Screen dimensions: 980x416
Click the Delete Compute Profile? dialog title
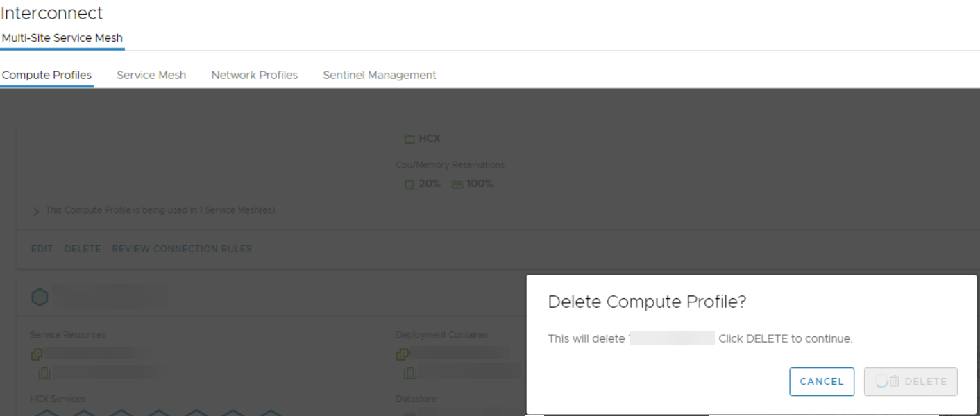tap(647, 302)
